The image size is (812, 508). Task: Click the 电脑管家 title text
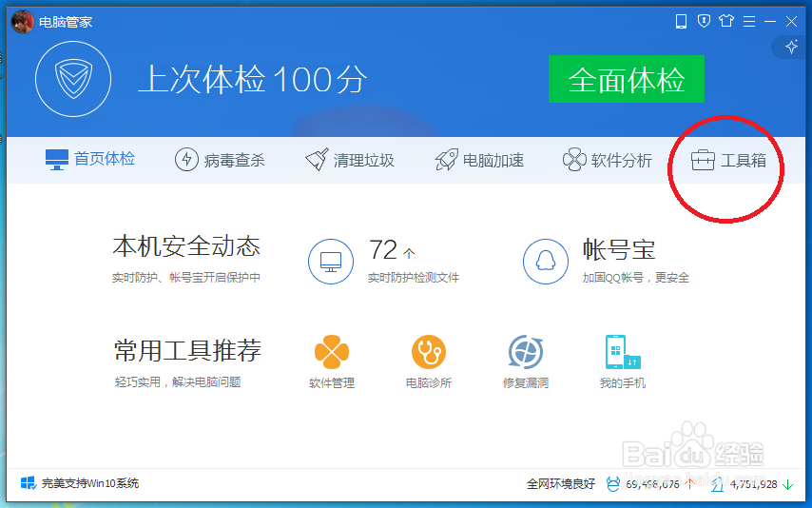point(66,22)
